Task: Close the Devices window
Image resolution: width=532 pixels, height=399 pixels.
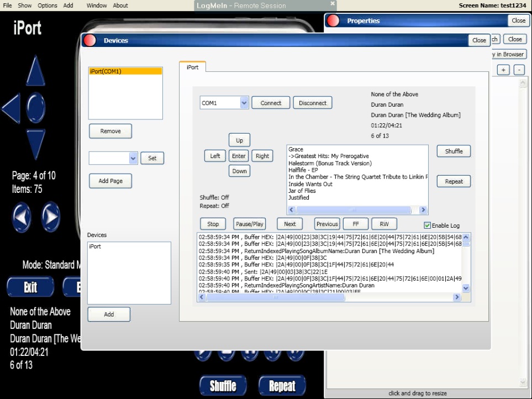Action: [x=479, y=40]
